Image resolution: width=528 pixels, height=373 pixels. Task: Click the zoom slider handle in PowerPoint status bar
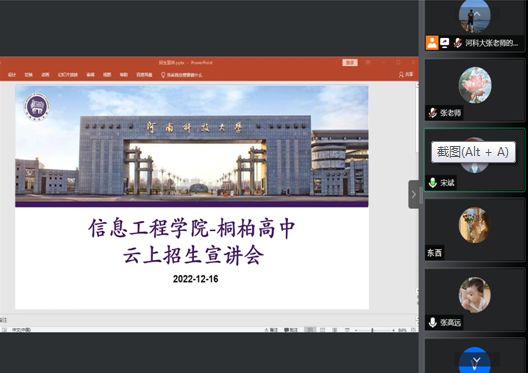[x=372, y=330]
